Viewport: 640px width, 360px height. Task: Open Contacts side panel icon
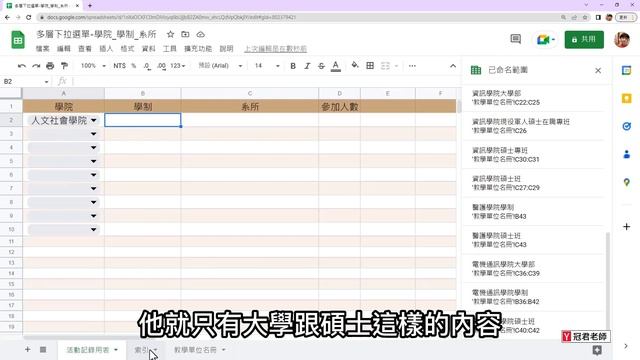coord(627,154)
